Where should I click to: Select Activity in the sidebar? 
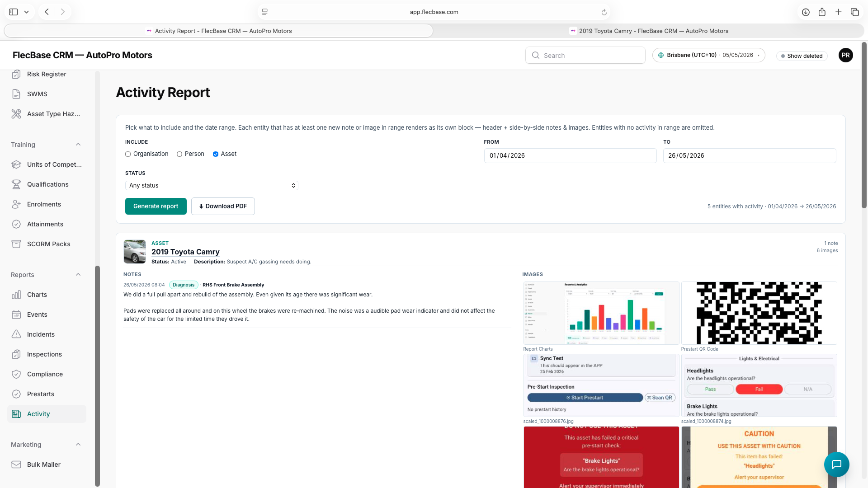(47, 414)
